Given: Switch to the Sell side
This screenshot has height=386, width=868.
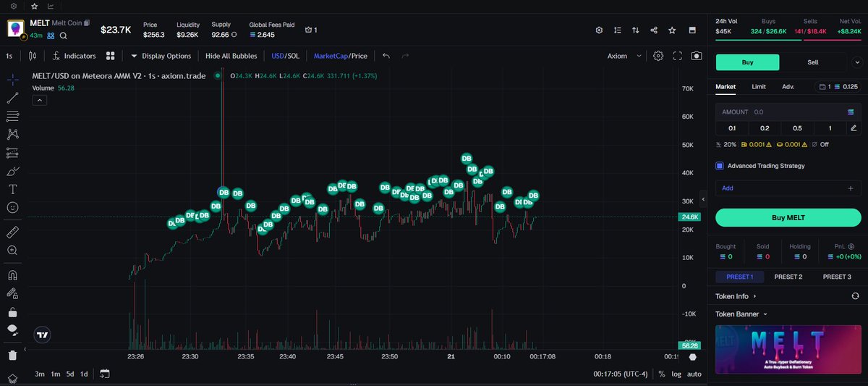Looking at the screenshot, I should (x=813, y=62).
